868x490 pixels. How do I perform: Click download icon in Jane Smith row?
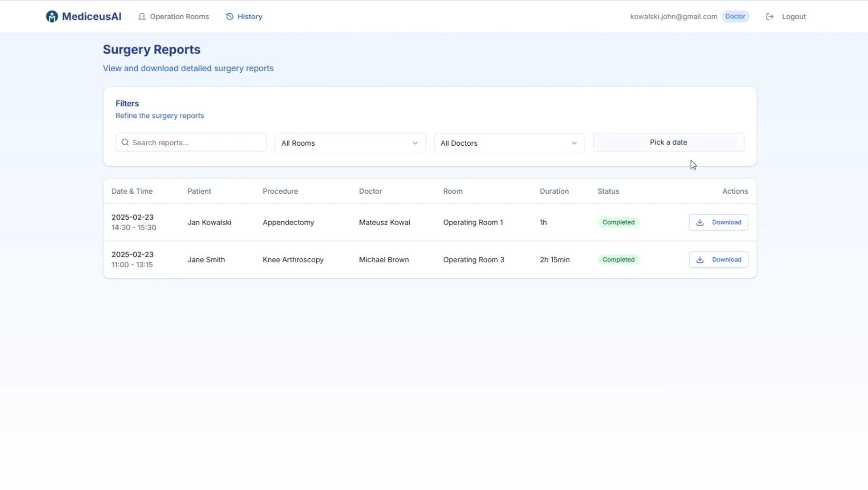coord(700,260)
